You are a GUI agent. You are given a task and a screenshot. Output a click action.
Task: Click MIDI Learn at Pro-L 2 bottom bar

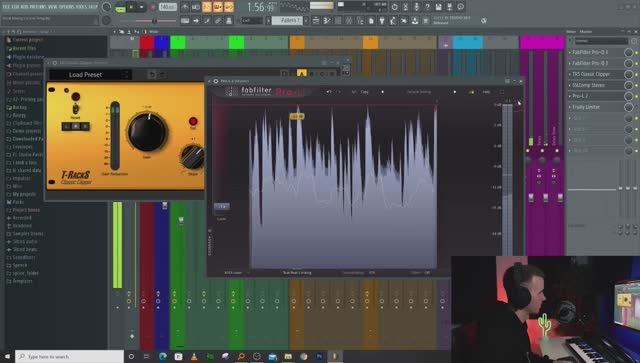[233, 272]
